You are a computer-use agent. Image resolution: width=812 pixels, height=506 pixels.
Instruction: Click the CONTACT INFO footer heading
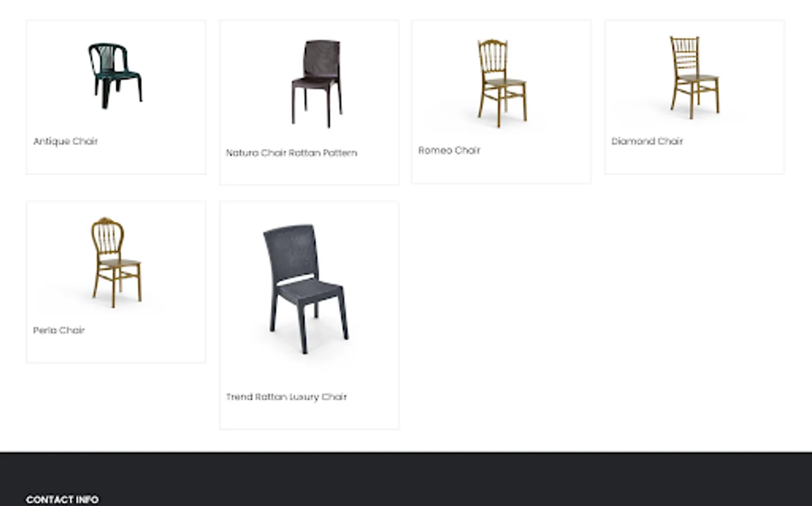pyautogui.click(x=62, y=499)
